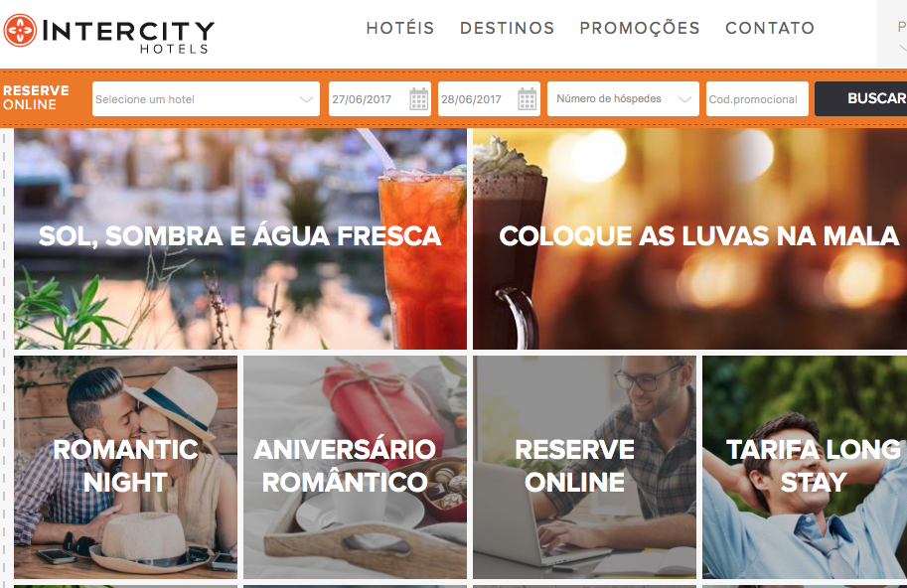Open the check-out date calendar icon

pos(527,99)
